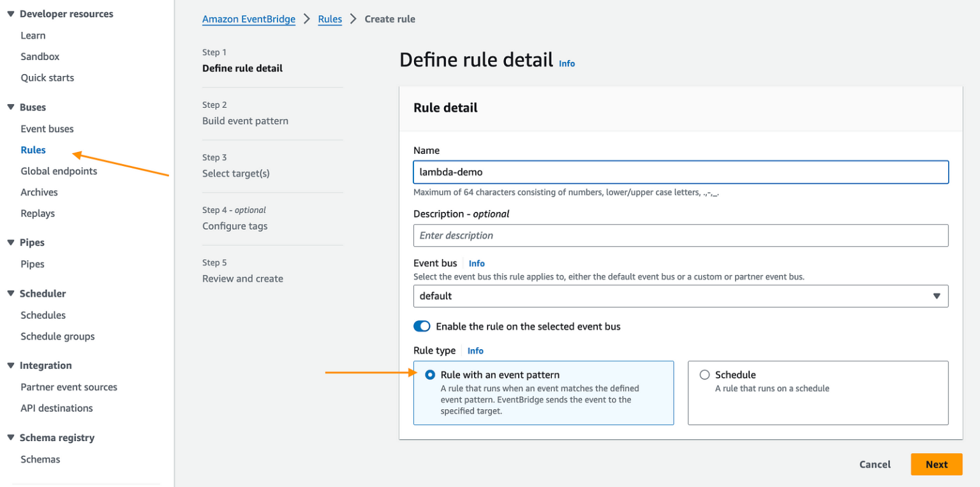Click the Next button
980x487 pixels.
point(936,464)
